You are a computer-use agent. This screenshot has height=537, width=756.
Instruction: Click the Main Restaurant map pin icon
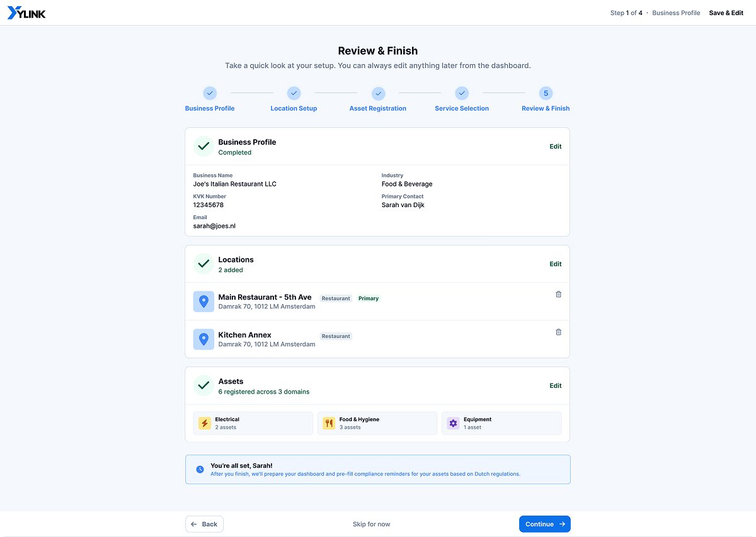(x=203, y=302)
